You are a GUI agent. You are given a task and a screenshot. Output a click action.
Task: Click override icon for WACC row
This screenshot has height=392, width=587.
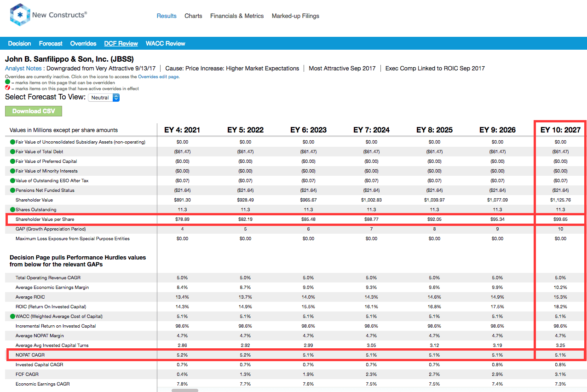[x=12, y=317]
